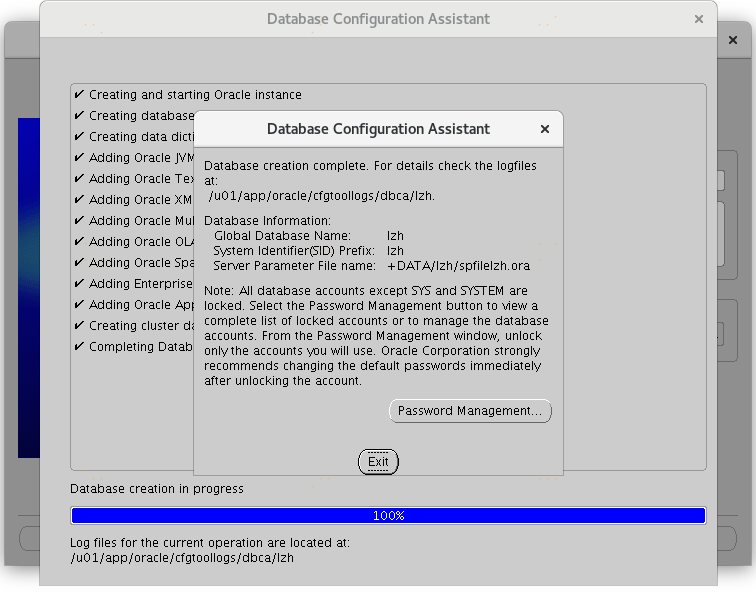756x592 pixels.
Task: Close the database creation complete dialog
Action: (545, 129)
